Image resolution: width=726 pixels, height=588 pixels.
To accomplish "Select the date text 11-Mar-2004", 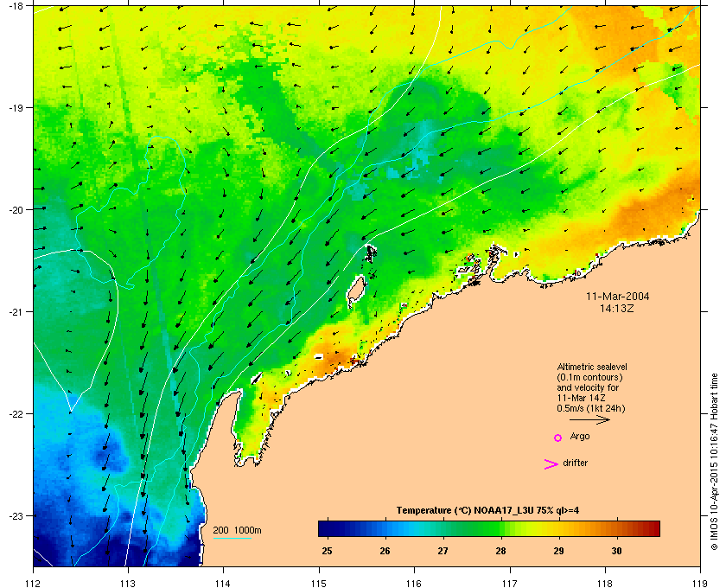I will 618,297.
